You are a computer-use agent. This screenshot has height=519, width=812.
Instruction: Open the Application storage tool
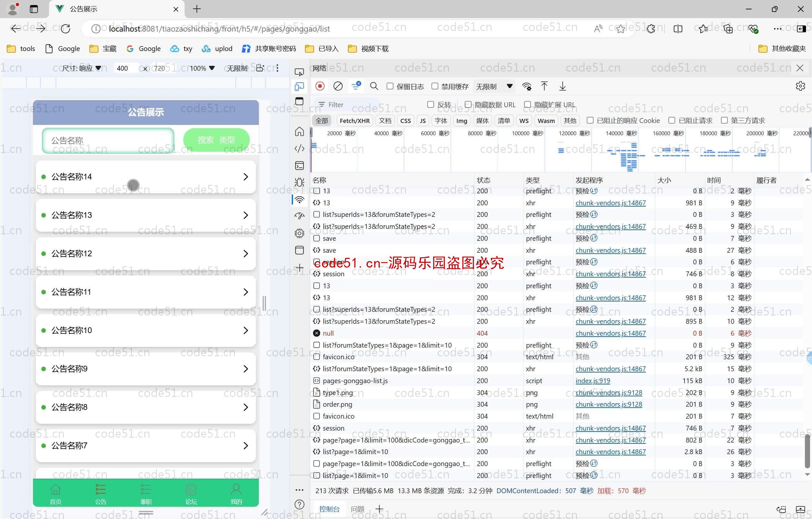click(x=299, y=250)
